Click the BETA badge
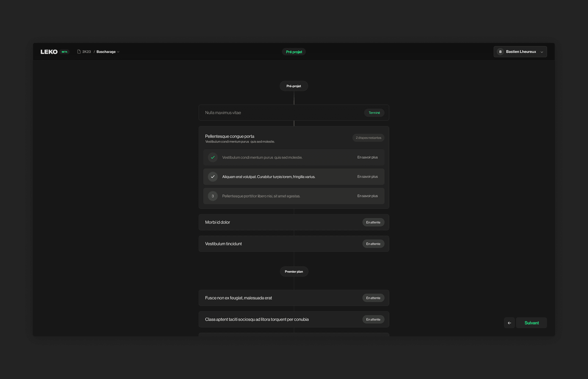Viewport: 588px width, 379px height. point(65,52)
